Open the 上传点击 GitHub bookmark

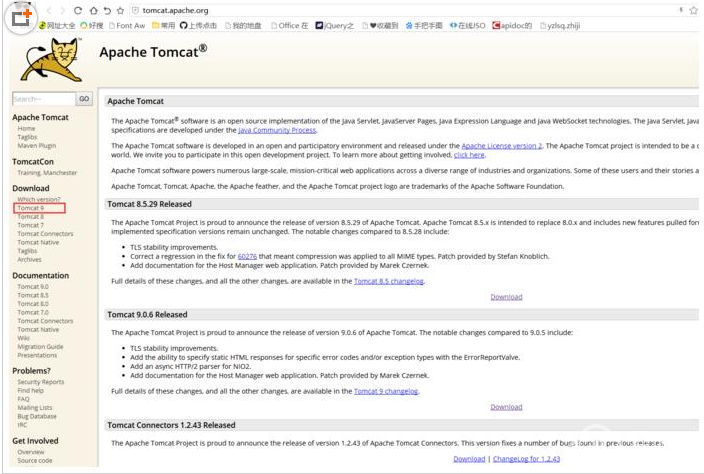click(198, 26)
